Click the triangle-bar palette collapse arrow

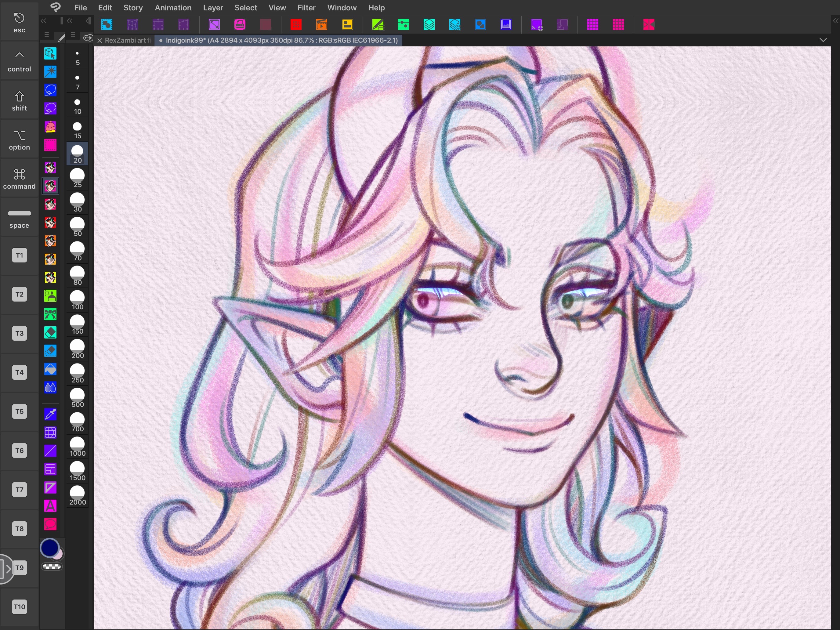[x=89, y=21]
